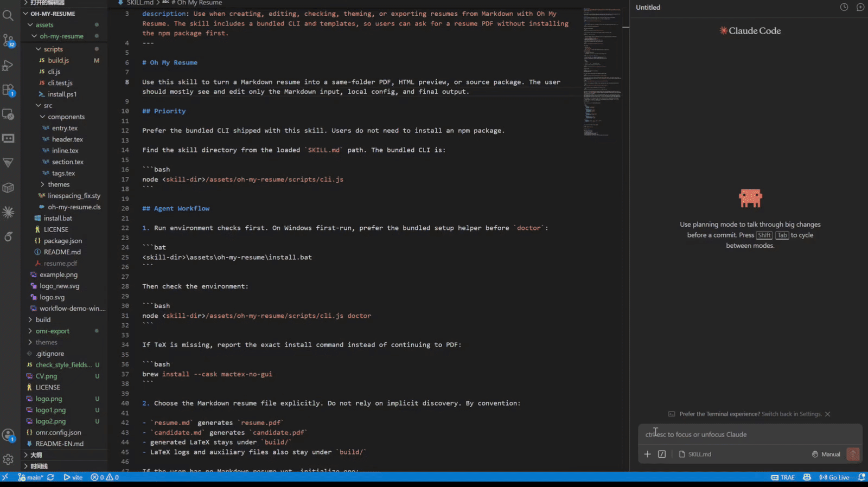This screenshot has height=487, width=868.
Task: Open the Accounts icon in activity bar
Action: (8, 435)
